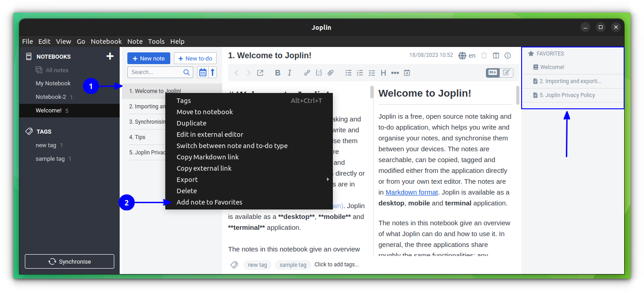Select Copy Markdown link

249,157
